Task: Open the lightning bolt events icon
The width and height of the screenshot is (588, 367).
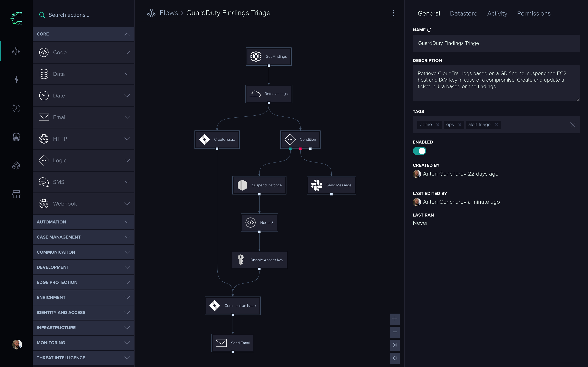Action: (16, 79)
